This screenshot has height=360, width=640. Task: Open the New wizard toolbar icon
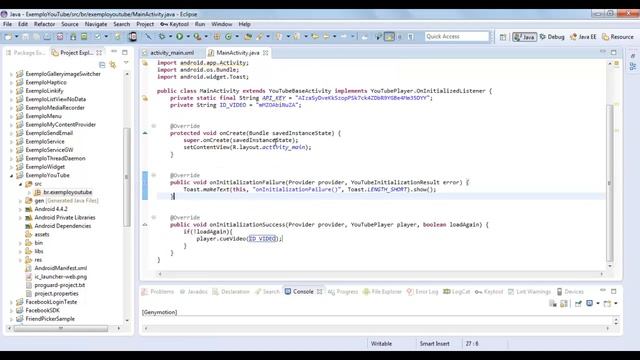[8, 37]
